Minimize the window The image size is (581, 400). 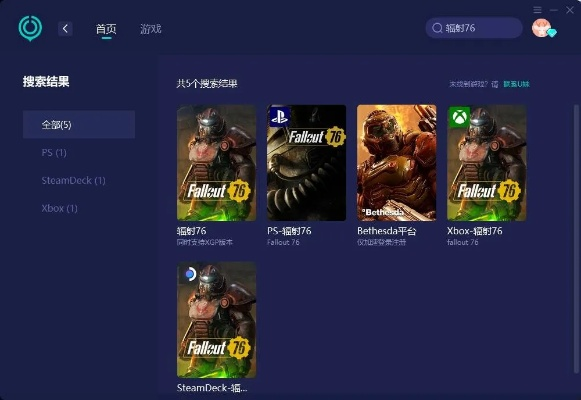point(554,10)
